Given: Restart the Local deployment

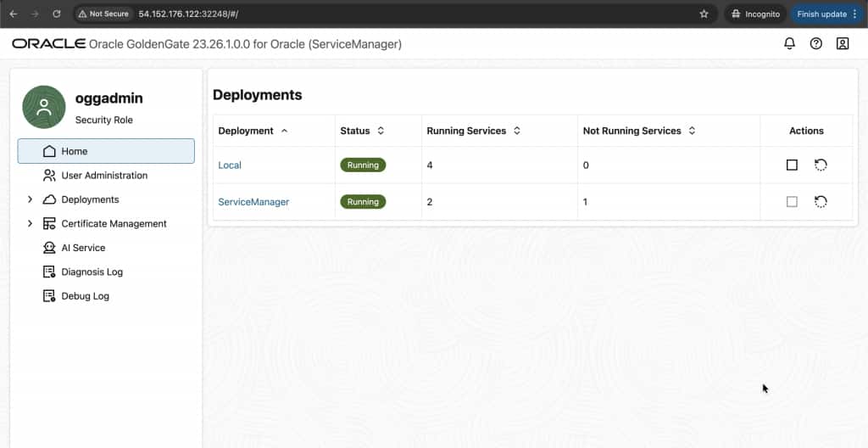Looking at the screenshot, I should [821, 165].
